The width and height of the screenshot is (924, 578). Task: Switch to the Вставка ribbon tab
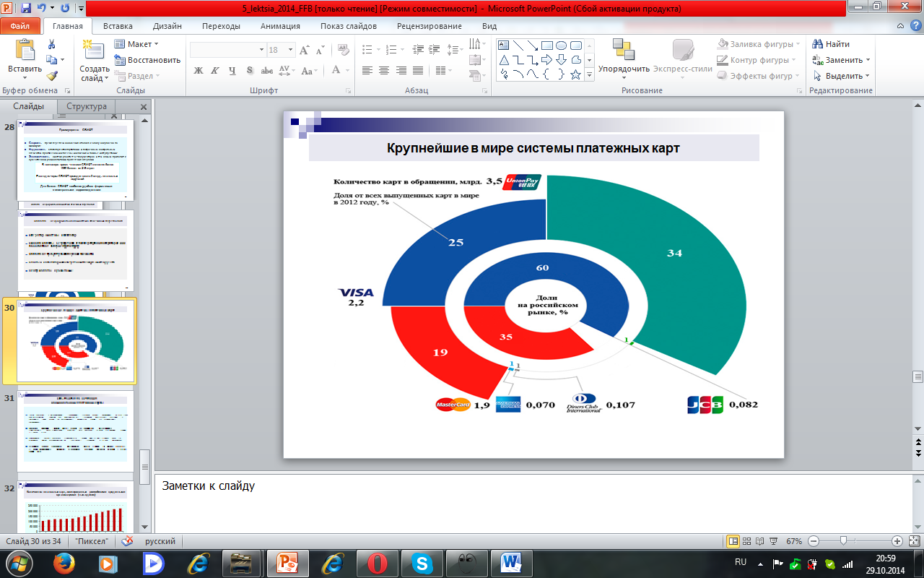pyautogui.click(x=118, y=26)
